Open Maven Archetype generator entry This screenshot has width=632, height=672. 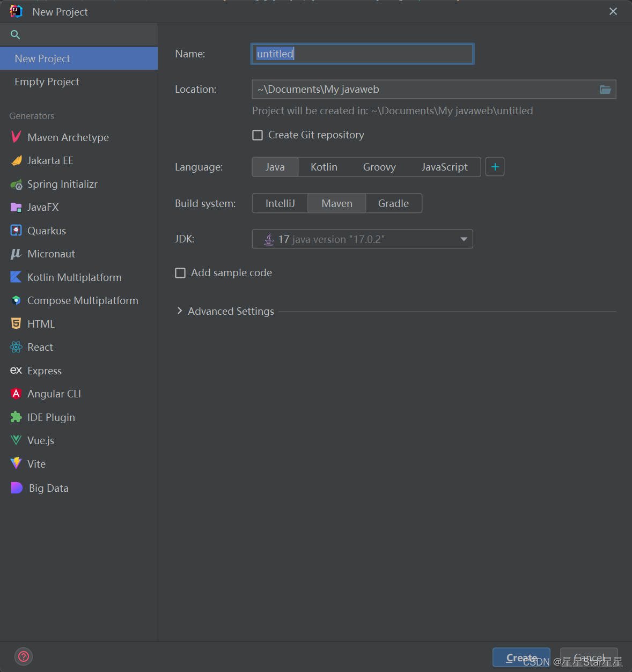coord(79,137)
